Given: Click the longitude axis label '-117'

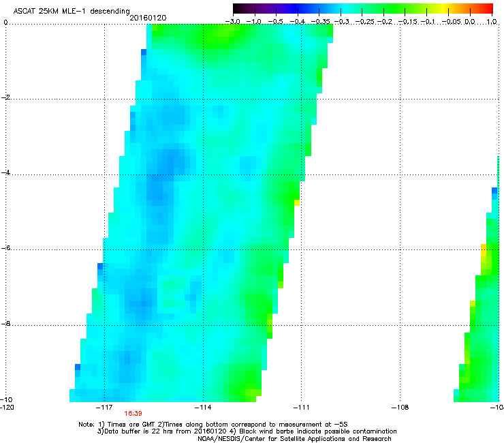Looking at the screenshot, I should tap(104, 408).
